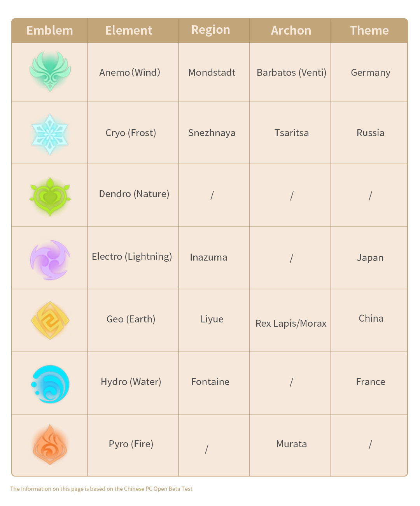Image resolution: width=420 pixels, height=506 pixels.
Task: Click the yellow Geo emblem
Action: [50, 320]
